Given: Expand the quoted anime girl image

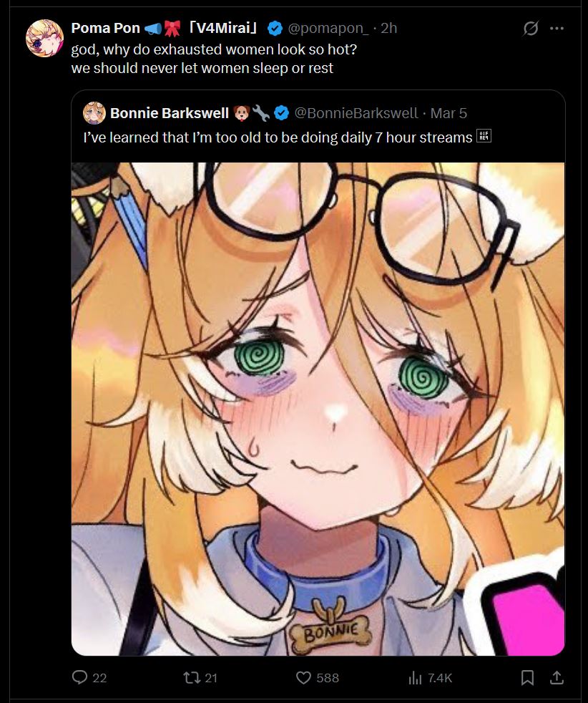Looking at the screenshot, I should coord(318,409).
